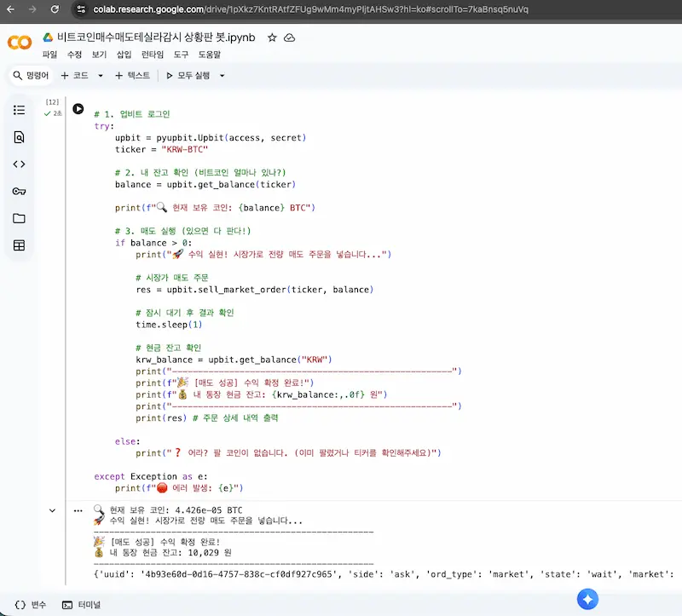Open the secrets key sidebar icon

pos(19,191)
